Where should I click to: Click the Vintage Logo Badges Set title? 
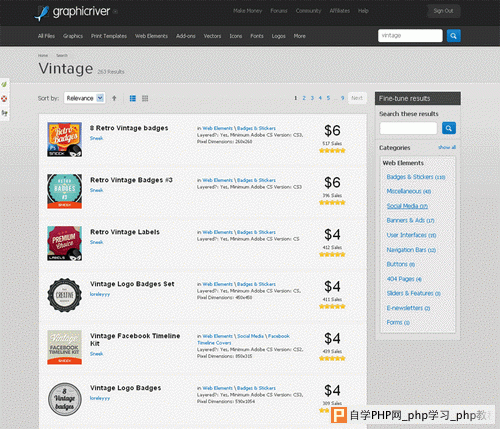(x=132, y=284)
